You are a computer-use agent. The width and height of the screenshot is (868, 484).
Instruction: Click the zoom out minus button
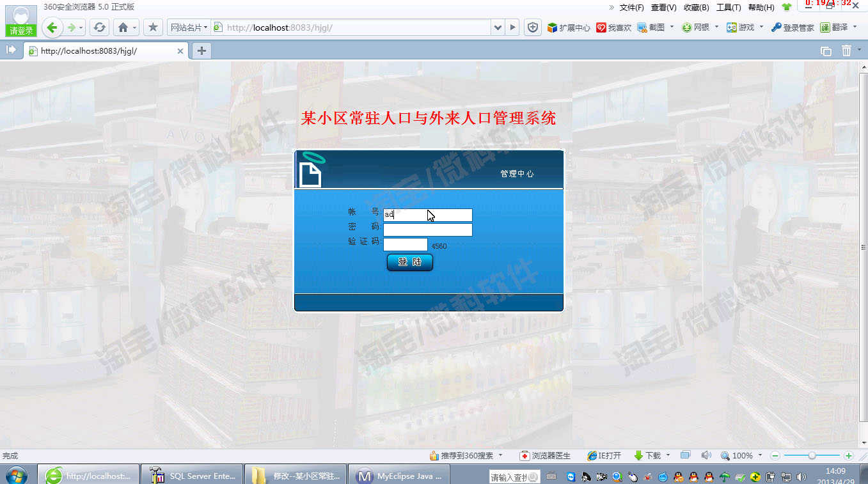tap(775, 456)
